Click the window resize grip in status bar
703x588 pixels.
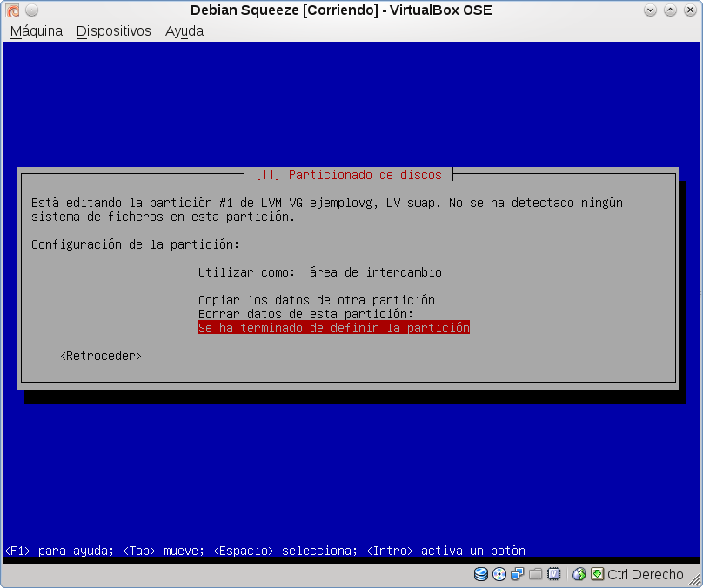(x=694, y=579)
